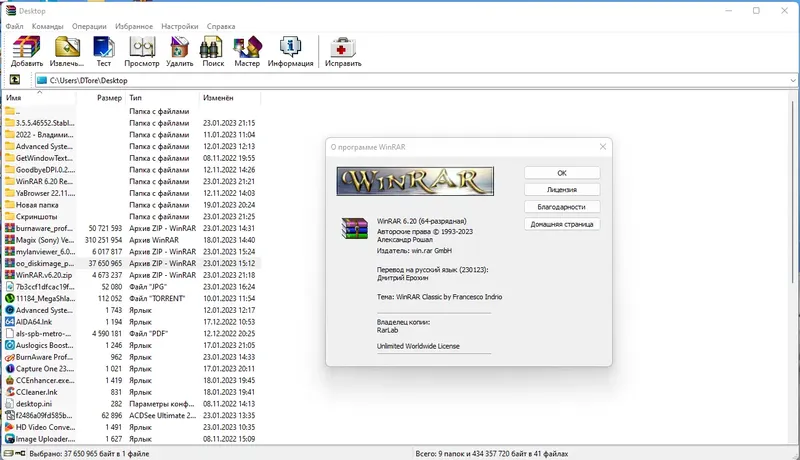This screenshot has height=460, width=800.
Task: Click the Благодарности button
Action: click(x=562, y=207)
